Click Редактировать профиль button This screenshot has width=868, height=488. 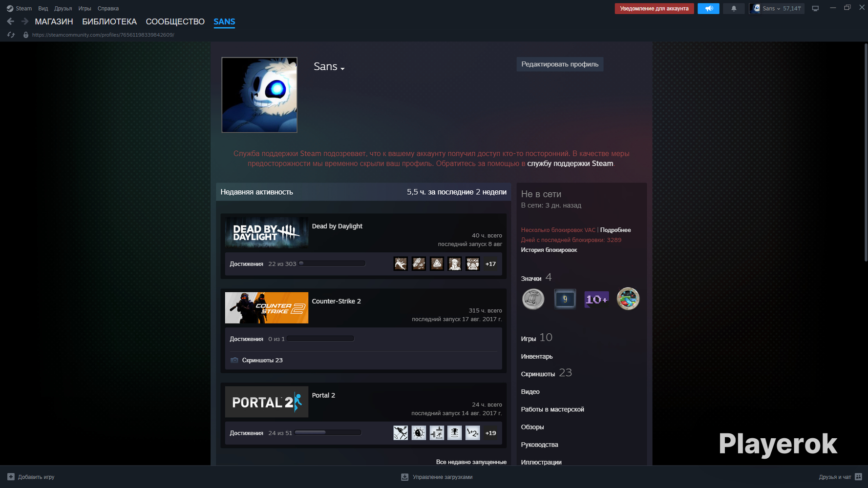coord(560,64)
